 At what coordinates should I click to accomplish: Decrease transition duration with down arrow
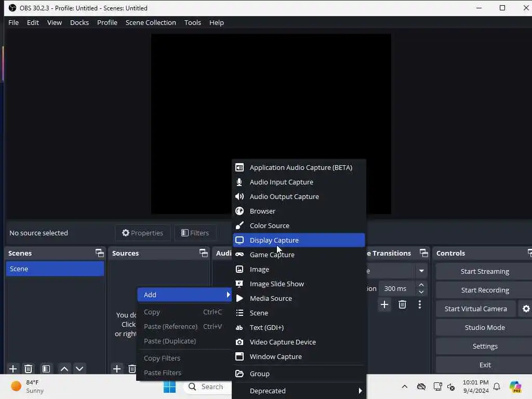pos(421,292)
